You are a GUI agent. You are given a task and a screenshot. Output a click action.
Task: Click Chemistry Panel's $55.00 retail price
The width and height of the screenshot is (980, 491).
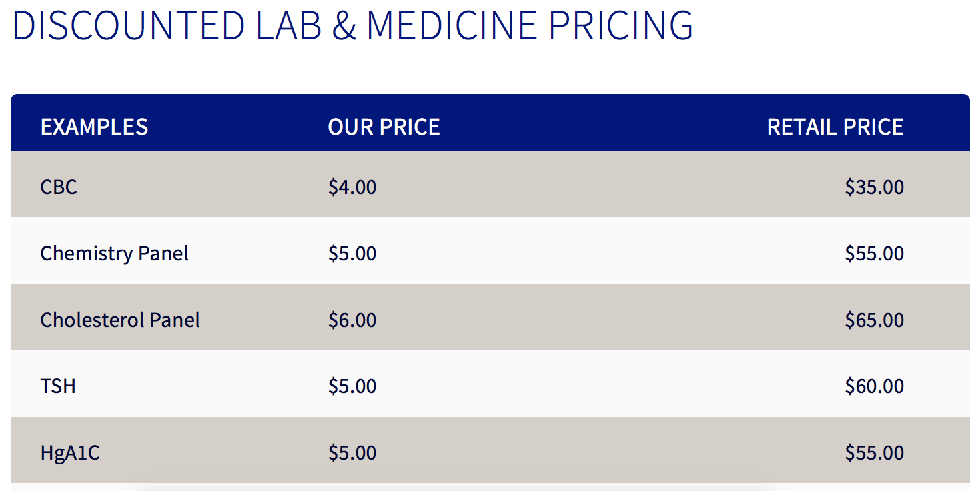click(875, 254)
